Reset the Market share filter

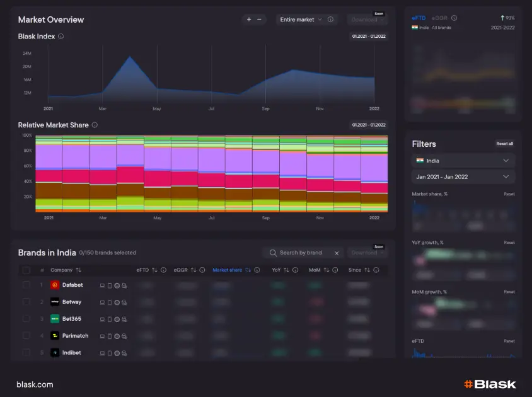(509, 194)
